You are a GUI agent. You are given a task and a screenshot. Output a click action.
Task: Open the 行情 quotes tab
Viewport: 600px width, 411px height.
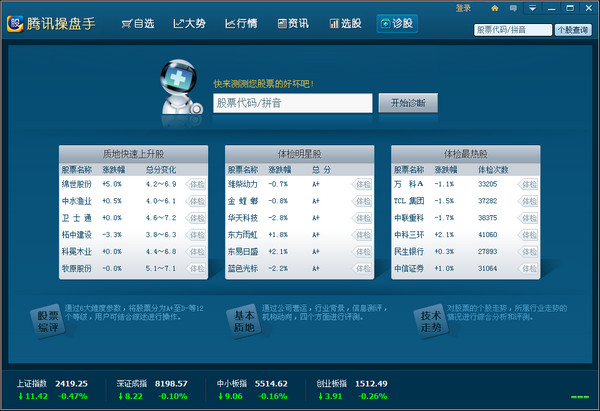241,24
